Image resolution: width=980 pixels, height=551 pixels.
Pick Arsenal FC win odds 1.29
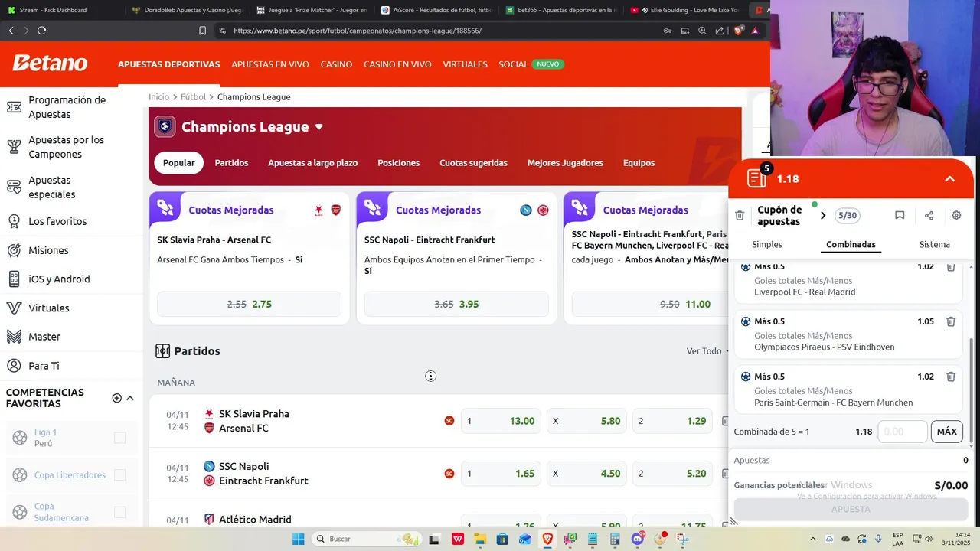click(x=672, y=421)
